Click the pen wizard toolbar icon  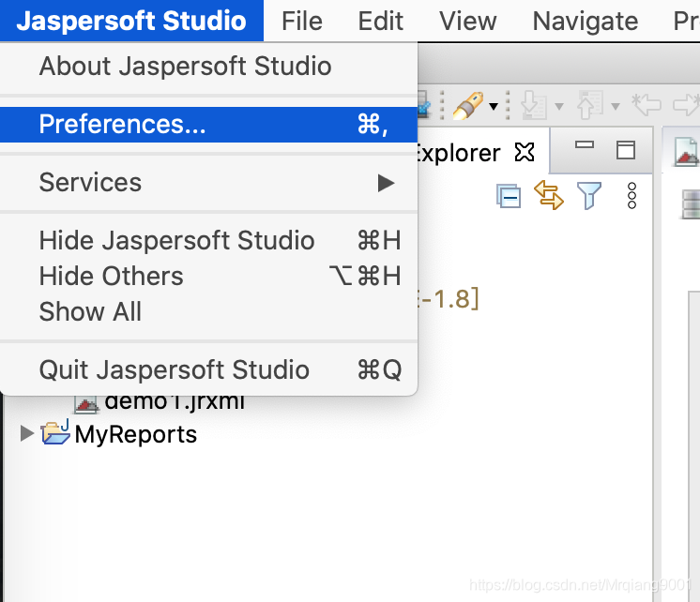tap(468, 105)
